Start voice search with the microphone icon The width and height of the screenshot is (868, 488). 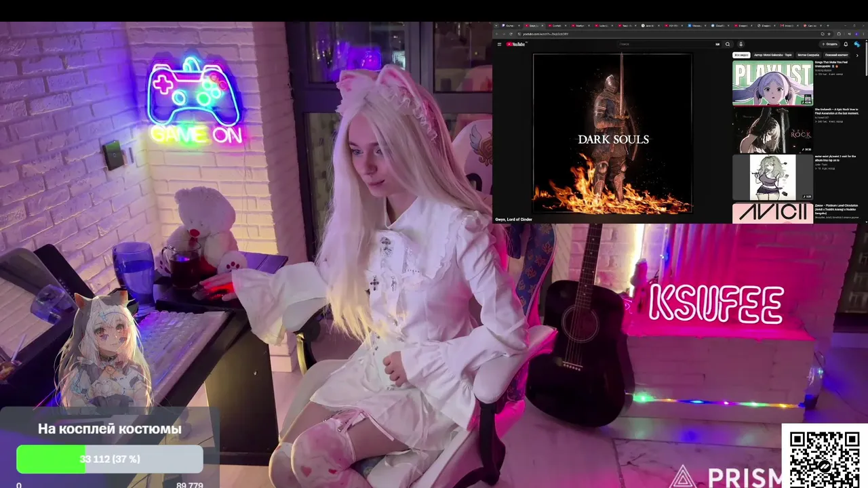(x=741, y=44)
